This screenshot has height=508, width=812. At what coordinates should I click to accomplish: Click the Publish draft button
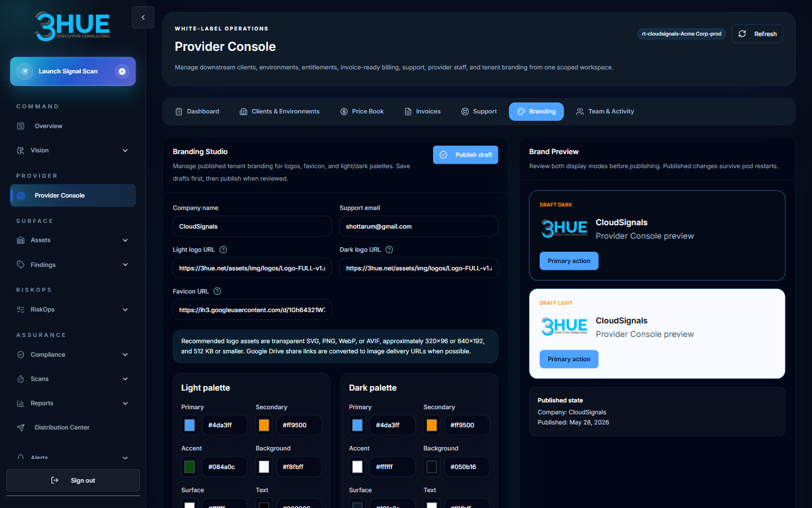(465, 155)
